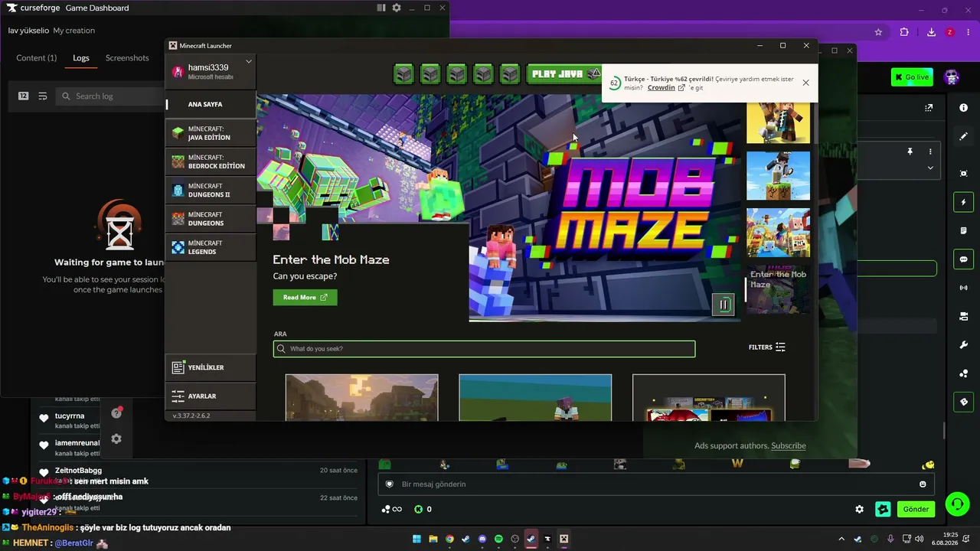This screenshot has width=980, height=551.
Task: Open File Explorer from the taskbar
Action: [433, 539]
